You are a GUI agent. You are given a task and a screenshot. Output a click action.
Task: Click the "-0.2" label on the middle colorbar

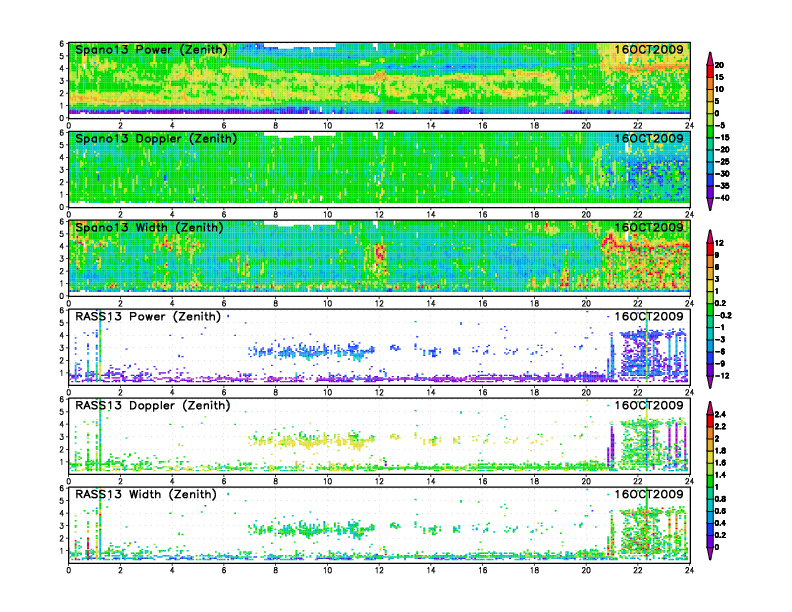pos(723,315)
